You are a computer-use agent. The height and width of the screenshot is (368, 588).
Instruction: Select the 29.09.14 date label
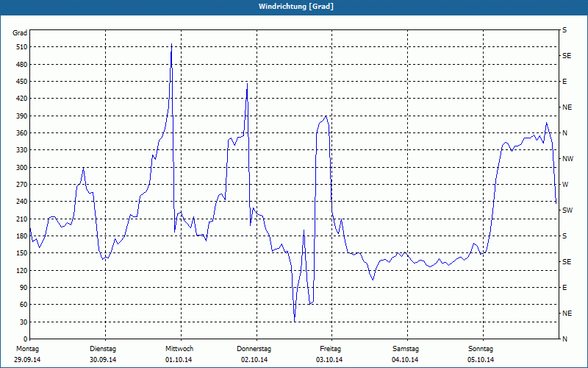pyautogui.click(x=27, y=360)
